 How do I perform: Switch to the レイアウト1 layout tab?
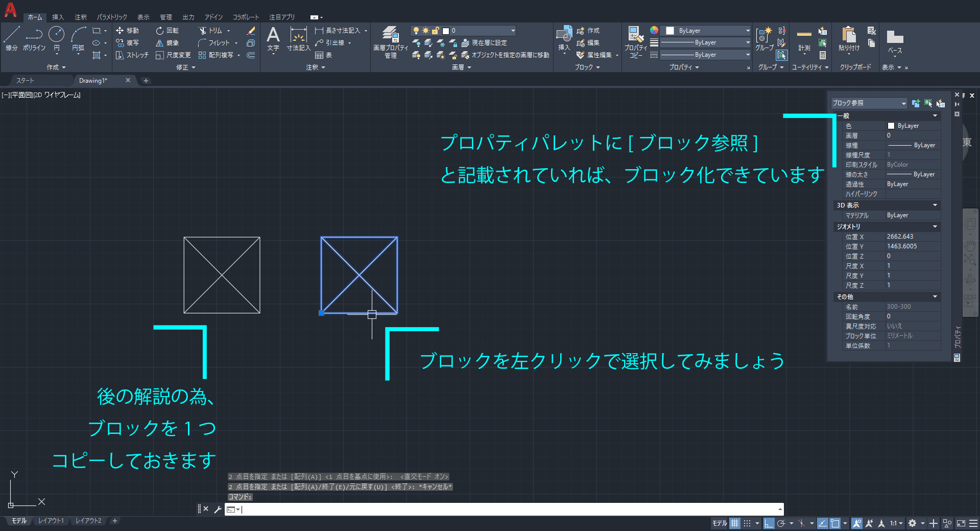coord(51,520)
